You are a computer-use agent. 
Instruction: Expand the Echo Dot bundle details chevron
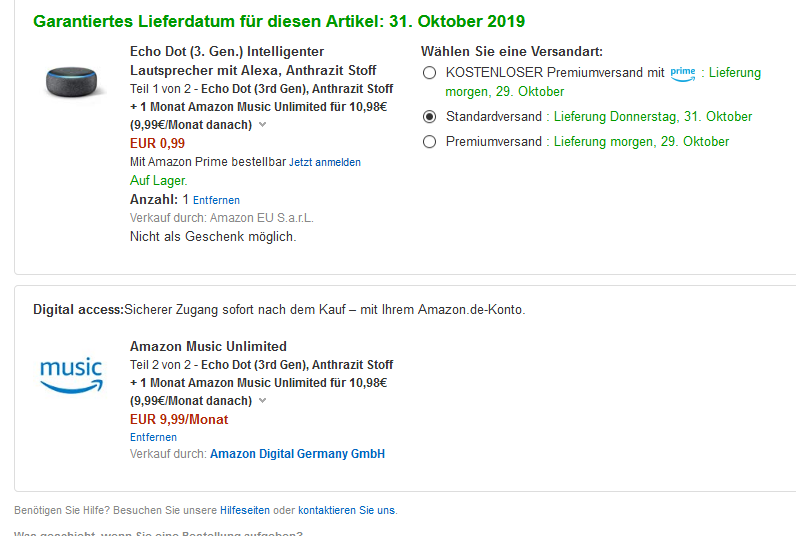click(x=262, y=125)
